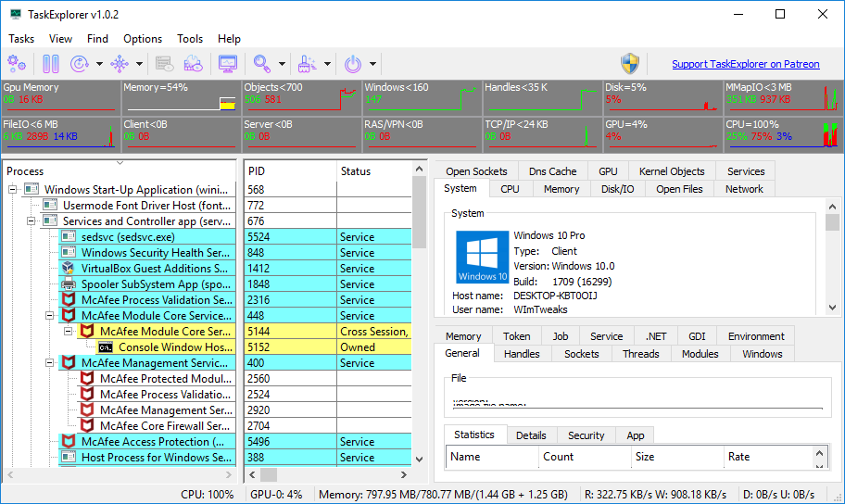Collapse the Services and Controller app node

31,220
